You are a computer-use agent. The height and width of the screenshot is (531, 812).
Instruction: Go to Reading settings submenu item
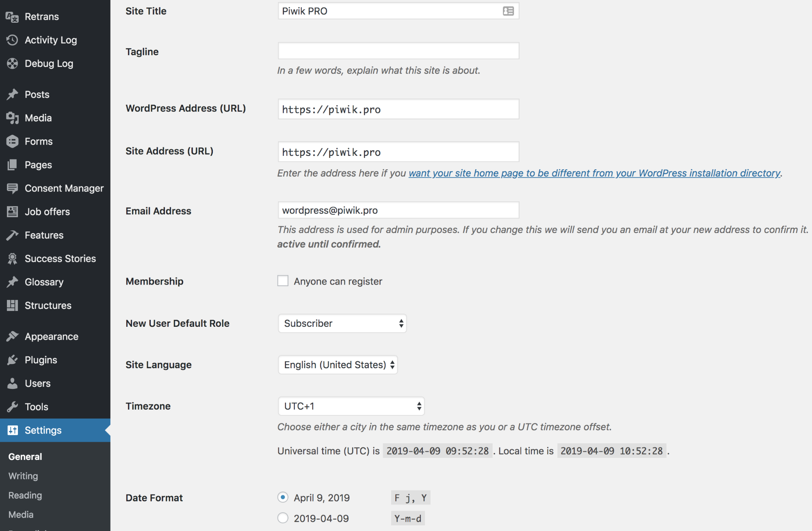(x=25, y=495)
